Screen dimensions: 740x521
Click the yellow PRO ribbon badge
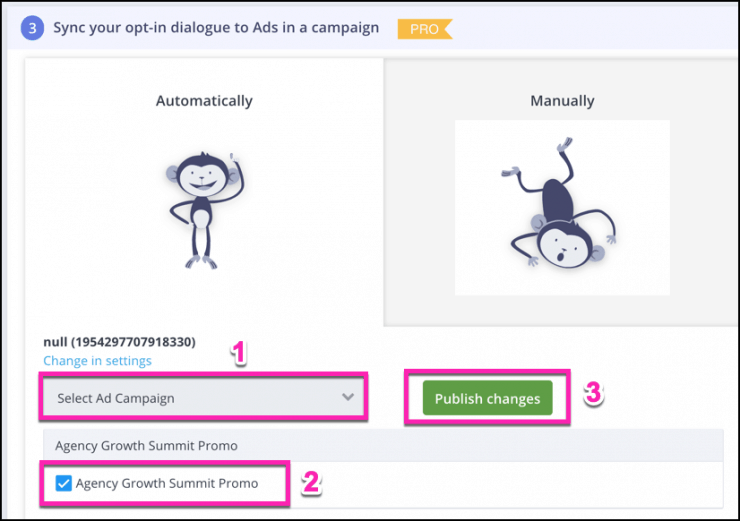(425, 29)
